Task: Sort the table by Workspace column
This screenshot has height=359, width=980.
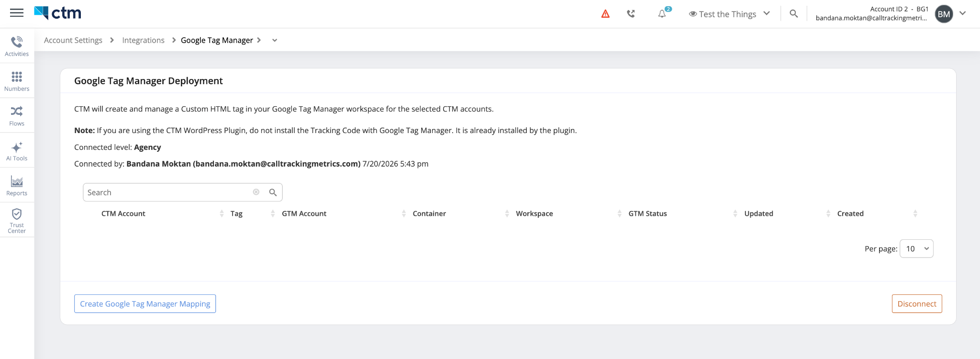Action: 534,213
